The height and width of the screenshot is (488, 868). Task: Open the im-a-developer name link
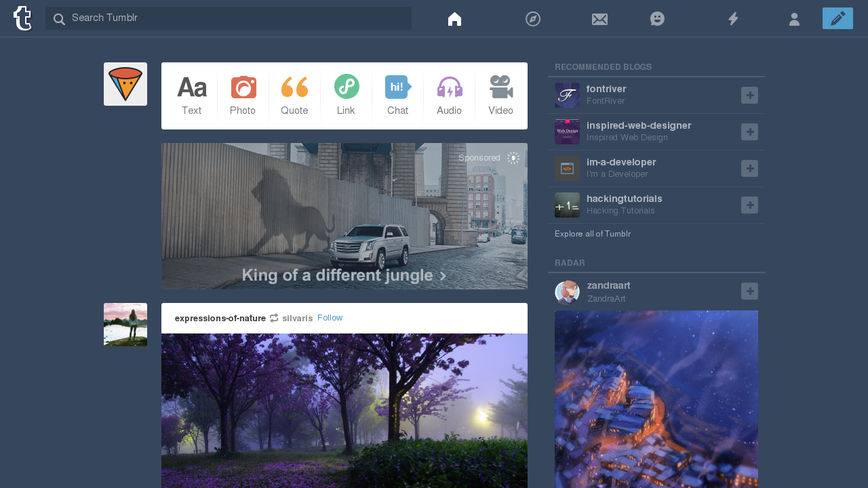(621, 162)
